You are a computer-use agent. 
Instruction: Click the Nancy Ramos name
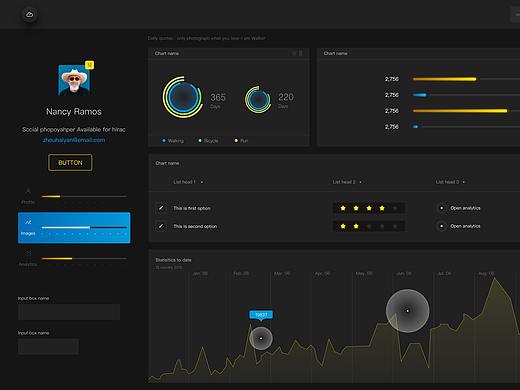[x=74, y=112]
